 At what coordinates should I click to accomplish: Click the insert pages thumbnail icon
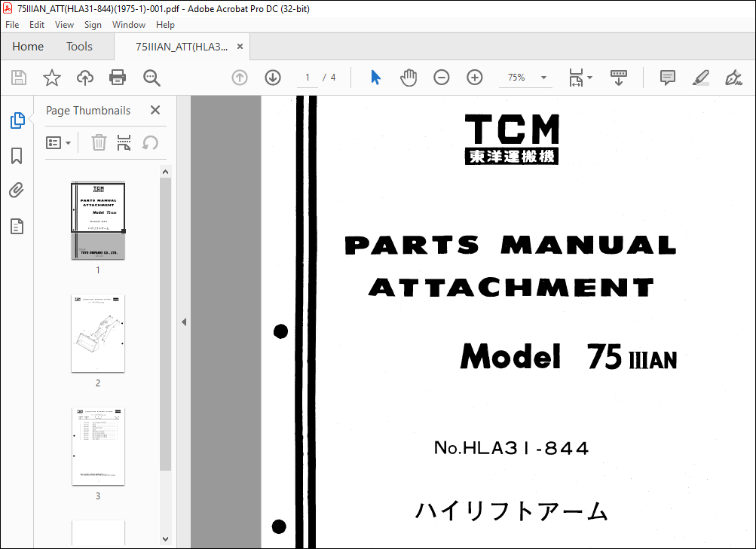pyautogui.click(x=124, y=142)
